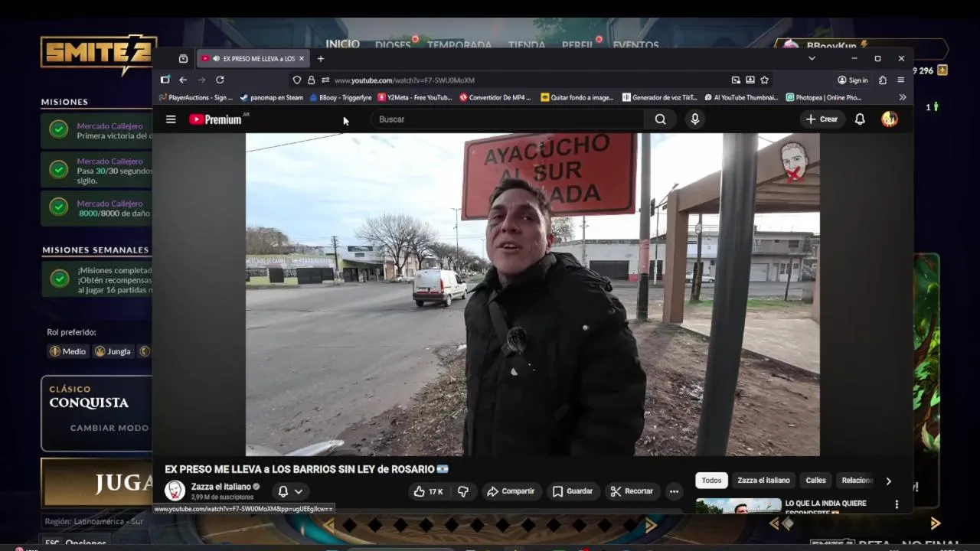Image resolution: width=980 pixels, height=551 pixels.
Task: Click Sign in on the browser toolbar
Action: pos(852,80)
